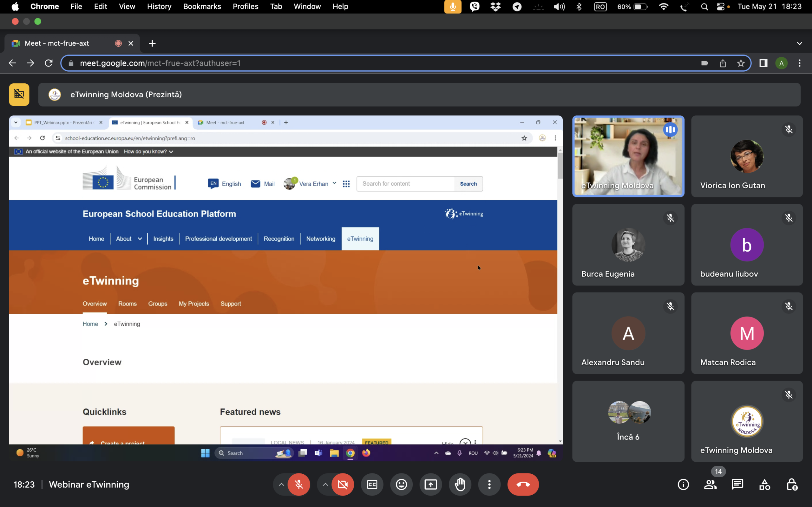Click the Încă 6 participants tile
This screenshot has width=812, height=507.
click(628, 421)
